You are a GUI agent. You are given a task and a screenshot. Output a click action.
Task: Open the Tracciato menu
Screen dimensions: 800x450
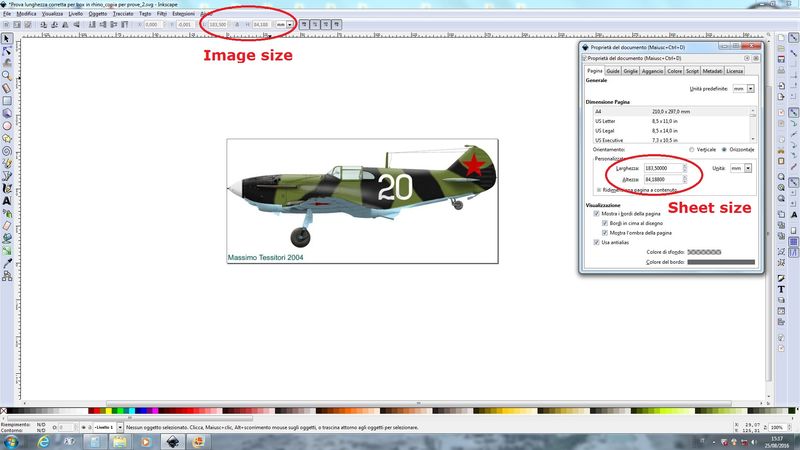(123, 14)
